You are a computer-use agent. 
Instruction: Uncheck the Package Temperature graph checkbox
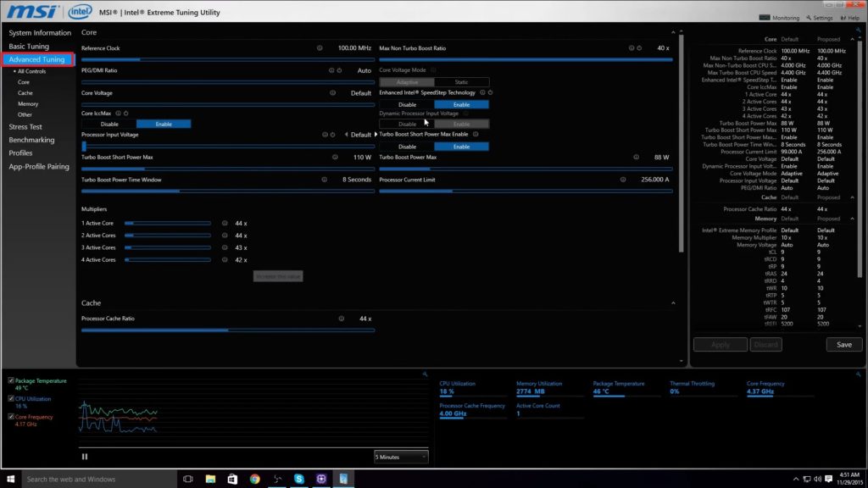pyautogui.click(x=11, y=380)
